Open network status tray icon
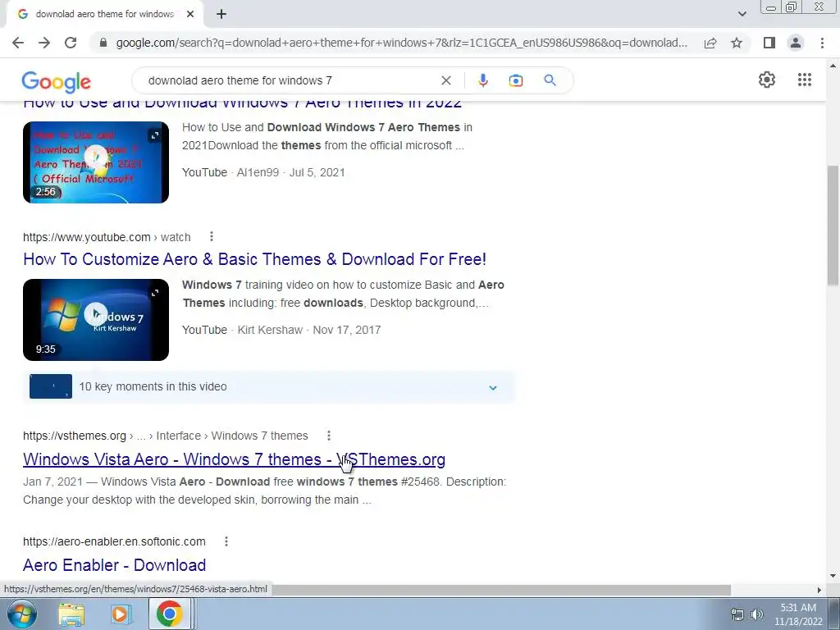Viewport: 840px width, 630px height. 737,614
